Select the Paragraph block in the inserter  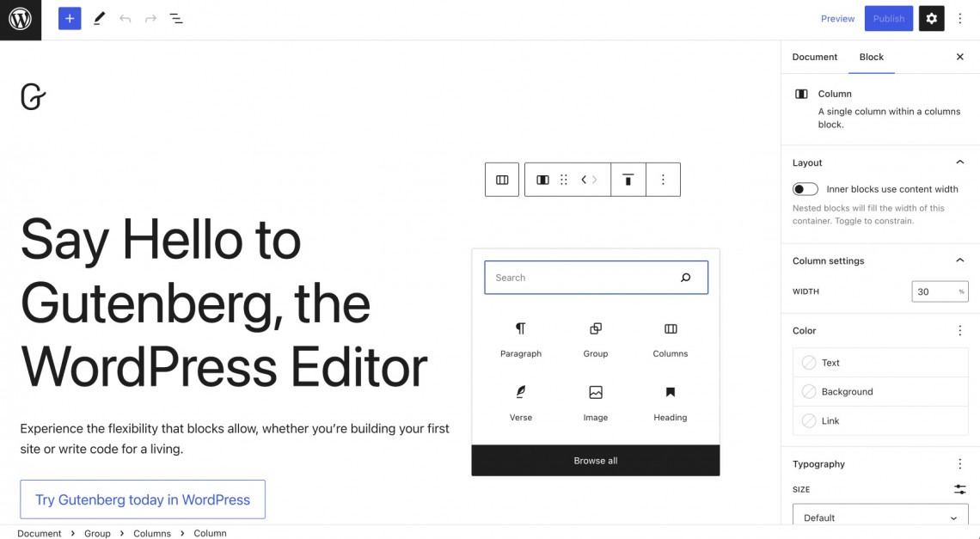coord(520,338)
